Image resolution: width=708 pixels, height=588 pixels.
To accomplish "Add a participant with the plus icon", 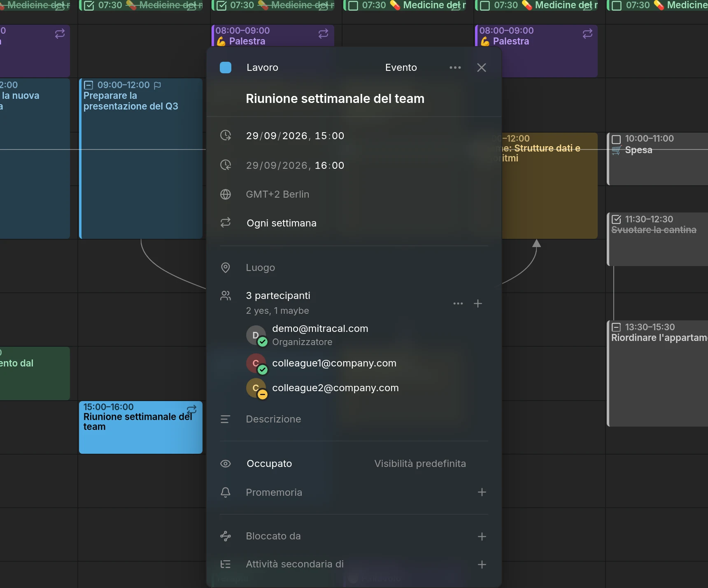I will tap(478, 303).
